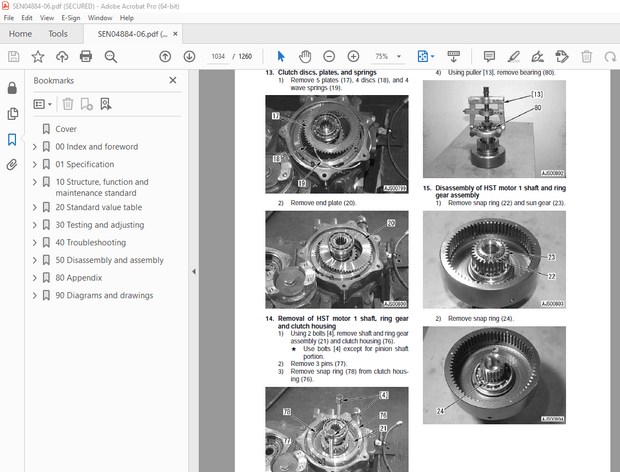Click the Save file icon
The width and height of the screenshot is (620, 472).
pyautogui.click(x=13, y=57)
